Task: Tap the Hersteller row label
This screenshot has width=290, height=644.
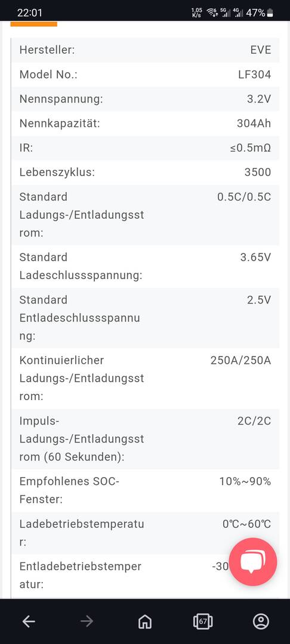Action: [47, 50]
